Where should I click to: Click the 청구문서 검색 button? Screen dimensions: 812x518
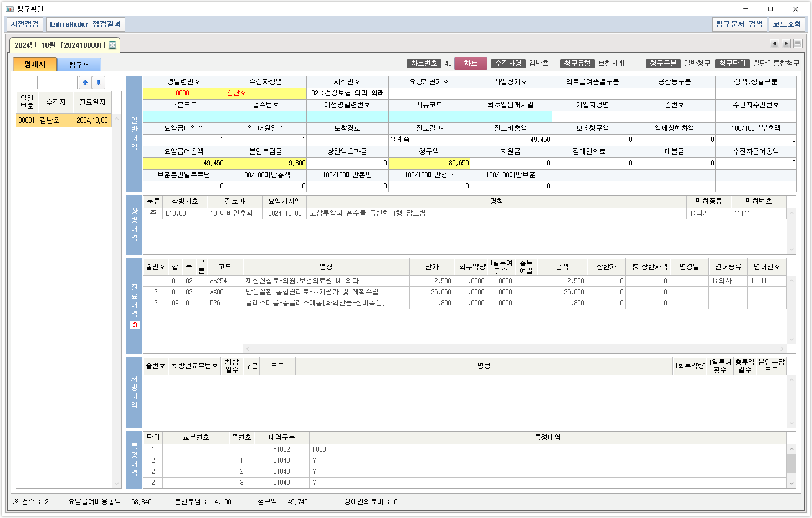point(739,24)
